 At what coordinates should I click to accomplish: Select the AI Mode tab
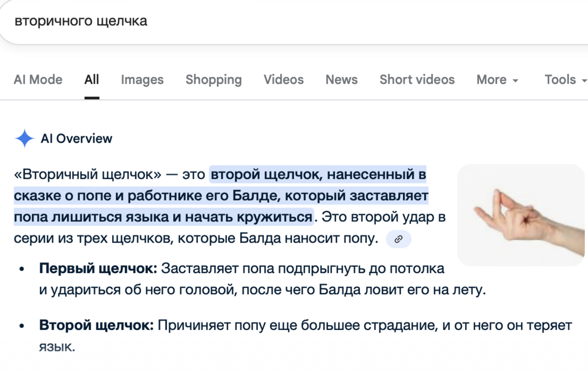coord(38,79)
